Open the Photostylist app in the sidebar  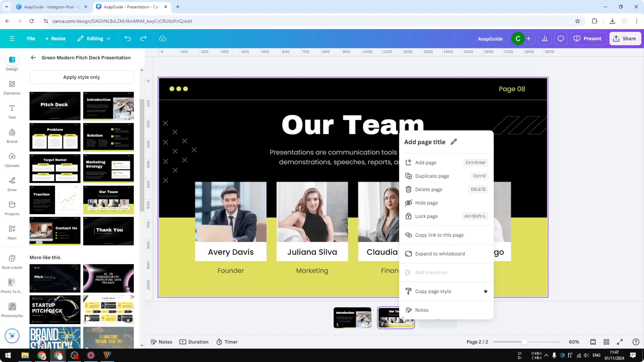coord(12,310)
